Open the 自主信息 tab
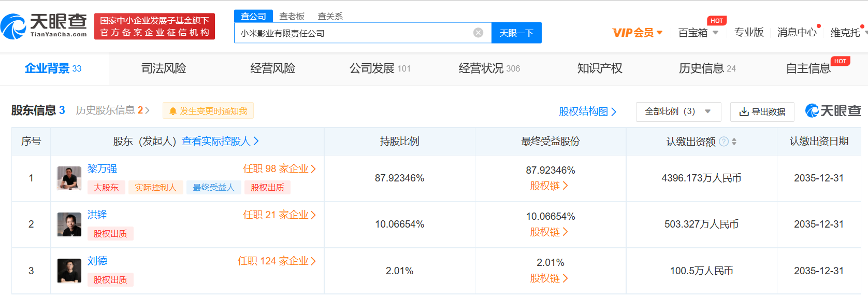 tap(808, 68)
